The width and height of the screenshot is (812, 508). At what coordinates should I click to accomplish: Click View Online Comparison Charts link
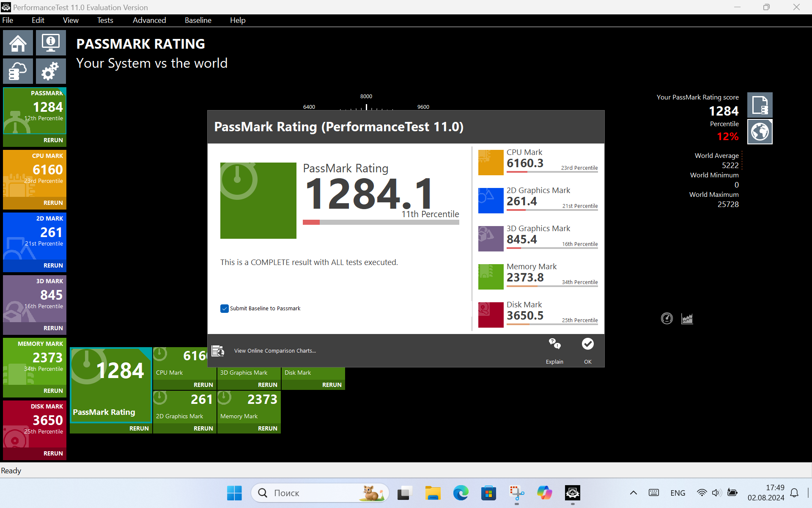pos(275,351)
